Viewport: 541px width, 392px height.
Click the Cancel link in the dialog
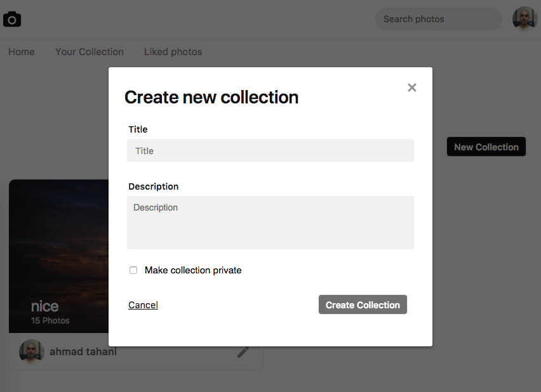click(143, 305)
